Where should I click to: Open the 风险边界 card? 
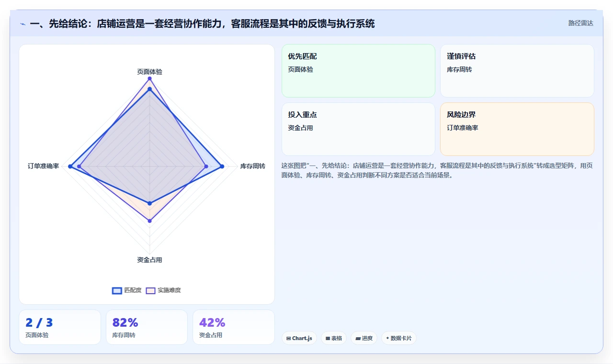coord(517,129)
